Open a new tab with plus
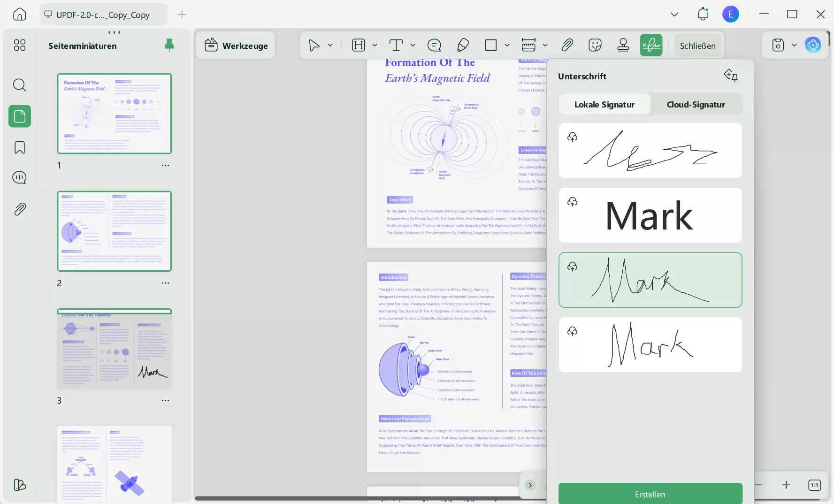Image resolution: width=834 pixels, height=504 pixels. coord(182,15)
